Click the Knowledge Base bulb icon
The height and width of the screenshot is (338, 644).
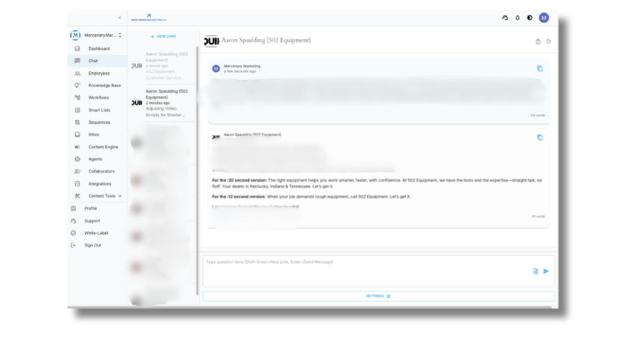coord(77,85)
